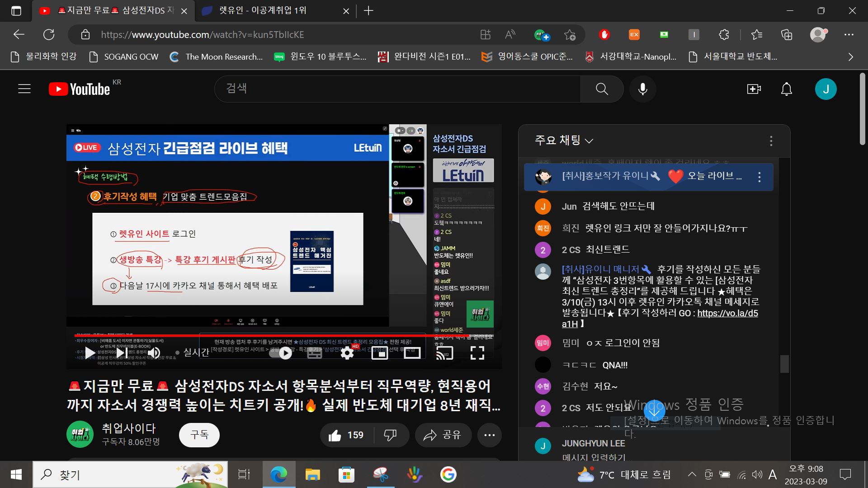Open chat options three-dot menu

click(x=771, y=141)
